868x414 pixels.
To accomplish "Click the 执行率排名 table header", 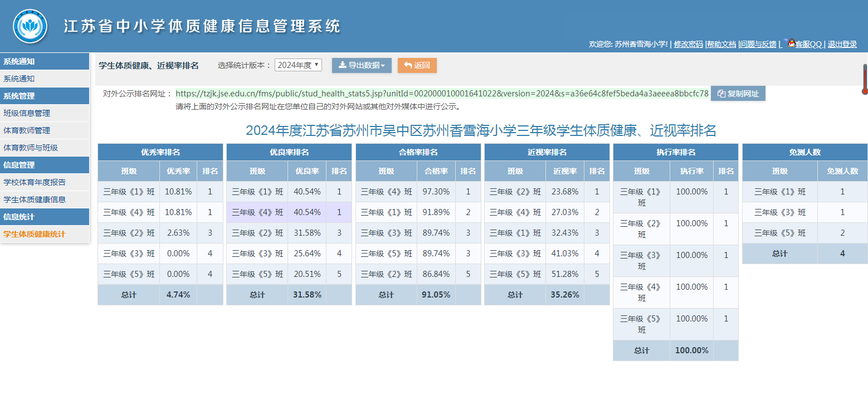I will tap(676, 152).
